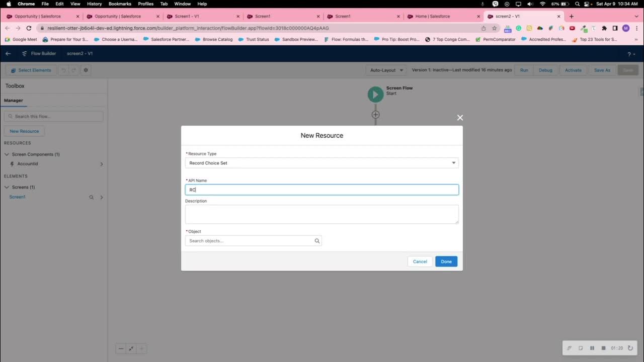Click the recorder restart circular arrow icon
Screen dimensions: 644x362
(630, 348)
